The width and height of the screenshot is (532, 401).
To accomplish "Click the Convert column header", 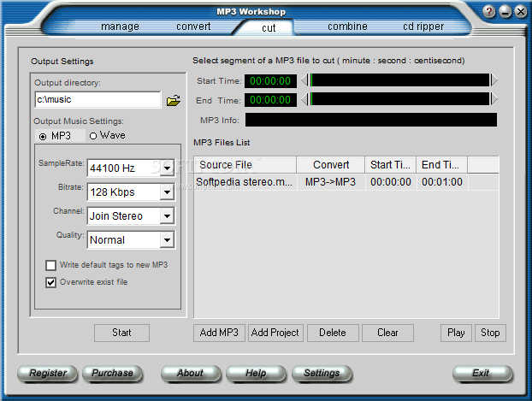I will click(331, 165).
